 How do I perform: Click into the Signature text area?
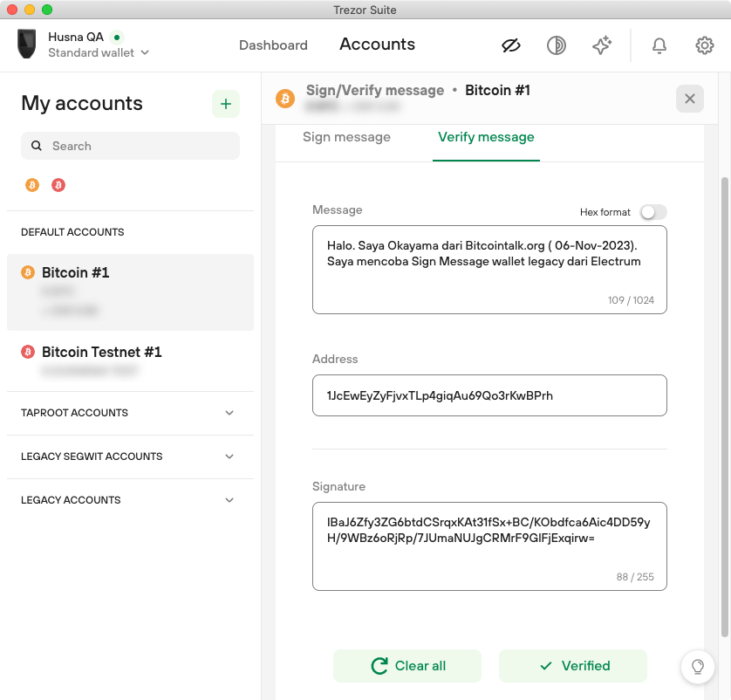[489, 546]
